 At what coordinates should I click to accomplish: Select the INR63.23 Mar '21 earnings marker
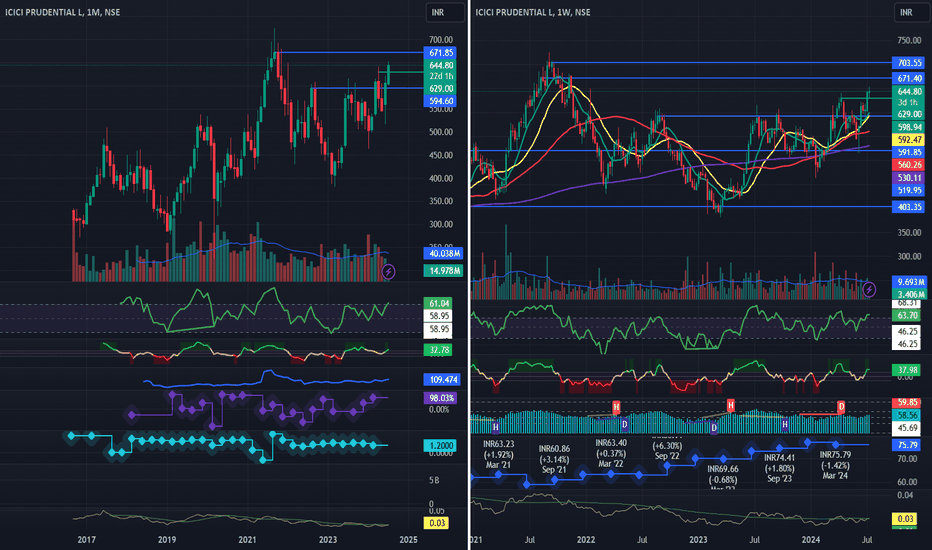click(498, 454)
